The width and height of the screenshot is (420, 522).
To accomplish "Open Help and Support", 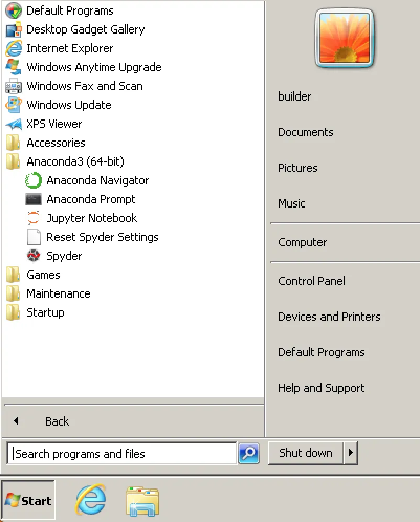I will (321, 388).
